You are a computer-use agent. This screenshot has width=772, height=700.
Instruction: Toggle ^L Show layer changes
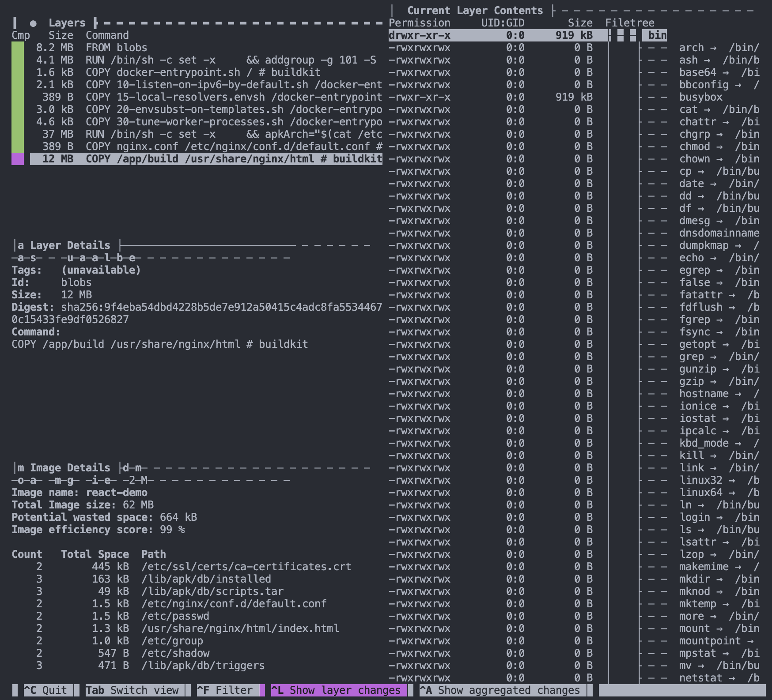tap(336, 690)
